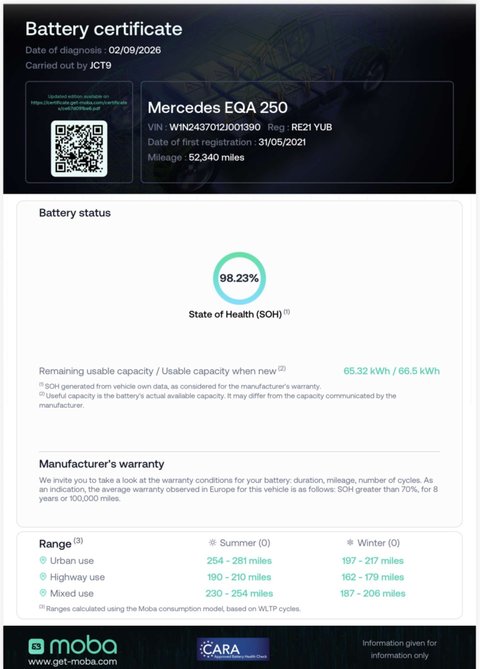Viewport: 480px width, 669px height.
Task: Click the Urban use location pin icon
Action: click(x=43, y=560)
